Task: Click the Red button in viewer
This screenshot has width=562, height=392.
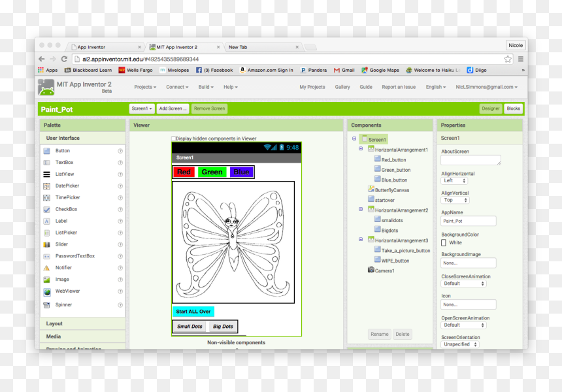Action: click(x=184, y=172)
